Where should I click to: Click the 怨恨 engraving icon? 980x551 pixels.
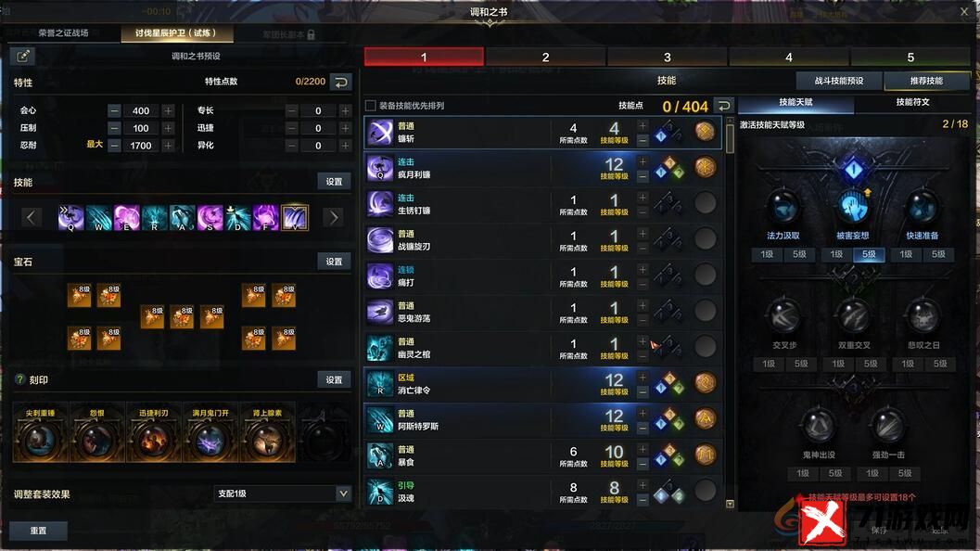tap(96, 440)
